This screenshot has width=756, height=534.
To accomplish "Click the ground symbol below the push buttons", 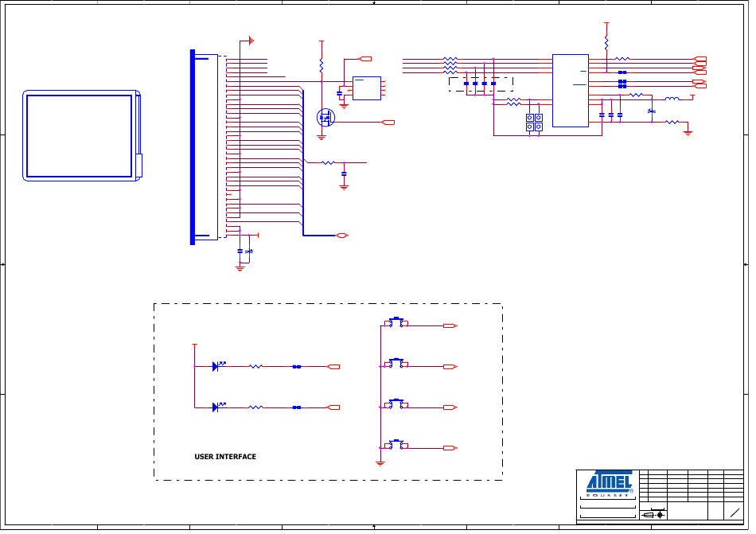I will point(380,463).
